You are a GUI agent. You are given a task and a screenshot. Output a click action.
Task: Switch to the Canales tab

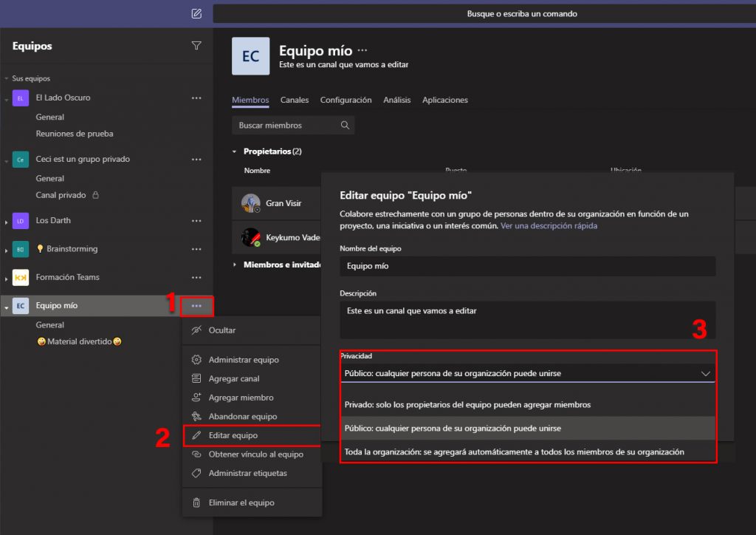pos(295,100)
